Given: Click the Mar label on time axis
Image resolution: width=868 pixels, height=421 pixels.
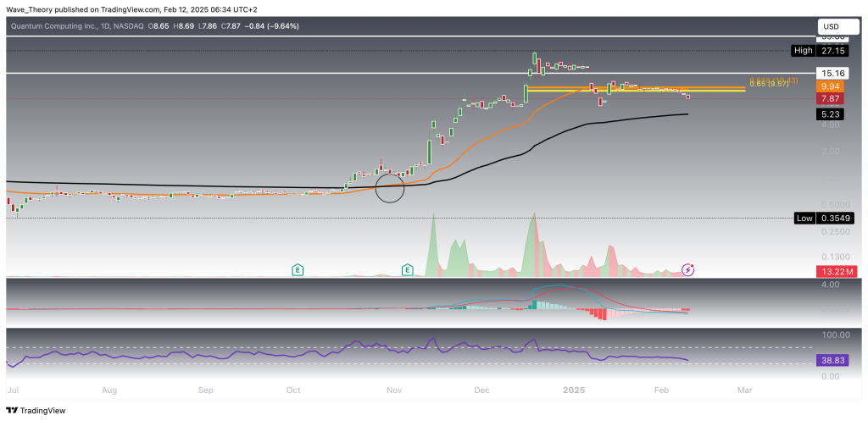Looking at the screenshot, I should [746, 390].
